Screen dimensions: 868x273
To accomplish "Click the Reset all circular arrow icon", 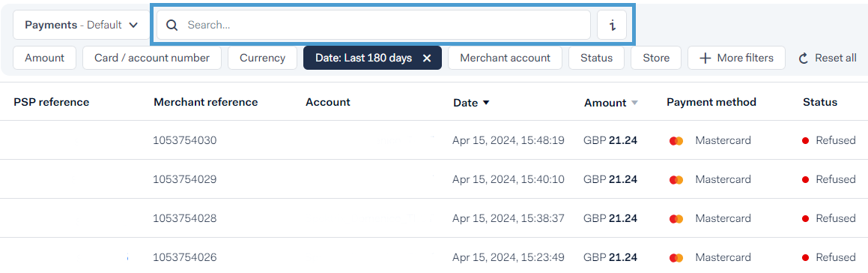I will (x=804, y=58).
